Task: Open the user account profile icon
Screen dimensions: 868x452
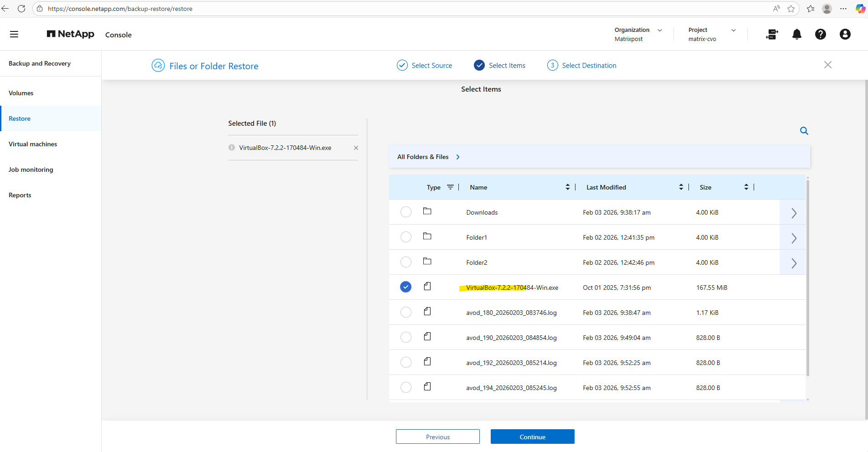Action: [845, 34]
